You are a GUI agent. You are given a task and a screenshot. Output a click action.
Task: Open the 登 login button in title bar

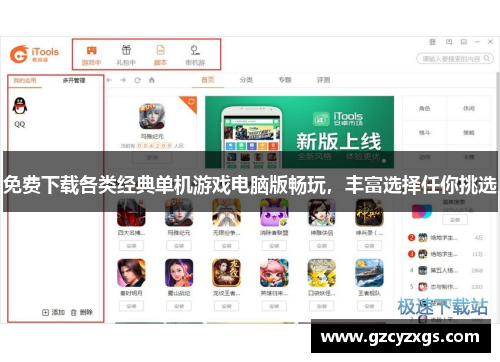[432, 42]
